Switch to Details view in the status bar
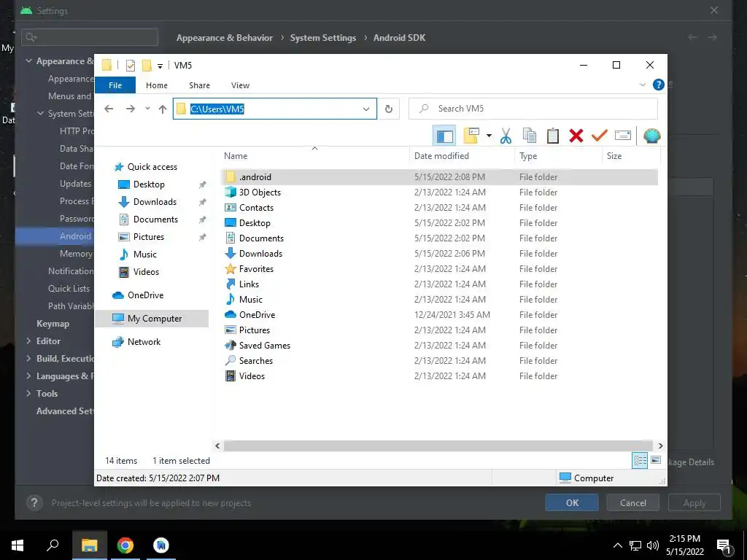747x560 pixels. tap(640, 461)
